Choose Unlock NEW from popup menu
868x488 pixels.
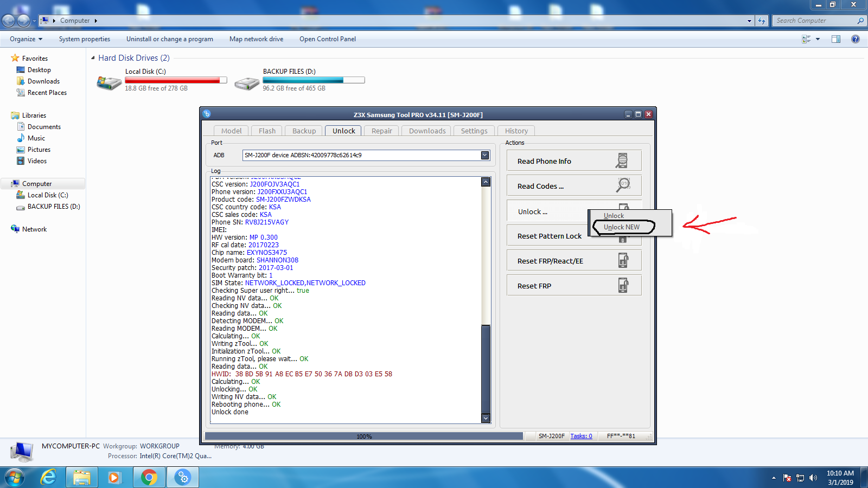coord(622,227)
